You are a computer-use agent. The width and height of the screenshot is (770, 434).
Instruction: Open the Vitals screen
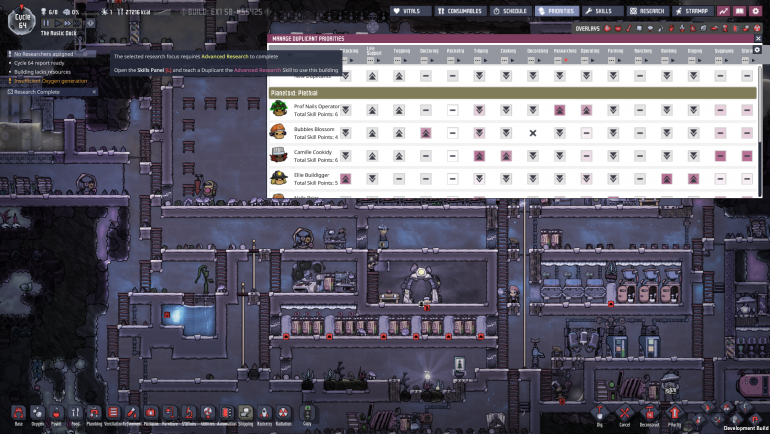pos(411,11)
